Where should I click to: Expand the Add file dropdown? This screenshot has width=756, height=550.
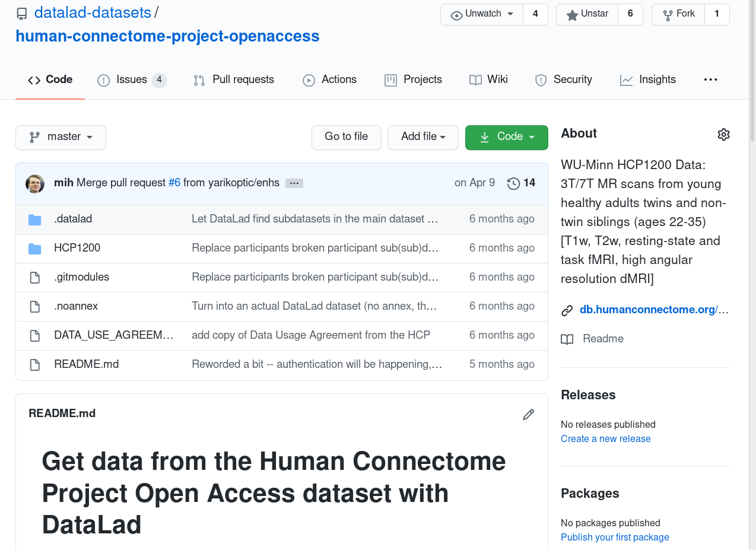pyautogui.click(x=423, y=137)
